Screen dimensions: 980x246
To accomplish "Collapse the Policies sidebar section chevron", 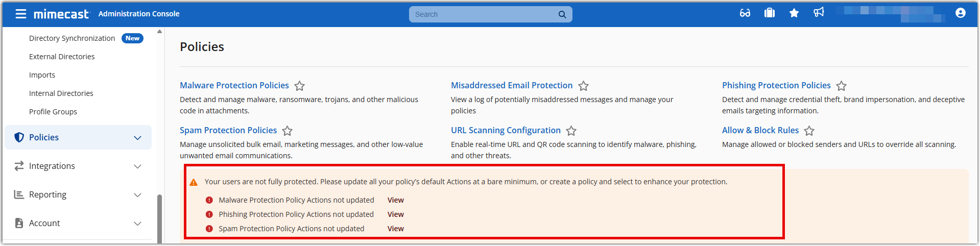I will pos(137,138).
